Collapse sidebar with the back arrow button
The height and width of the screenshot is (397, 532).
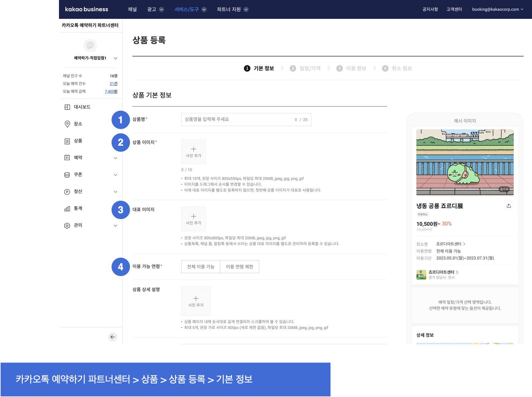click(113, 337)
